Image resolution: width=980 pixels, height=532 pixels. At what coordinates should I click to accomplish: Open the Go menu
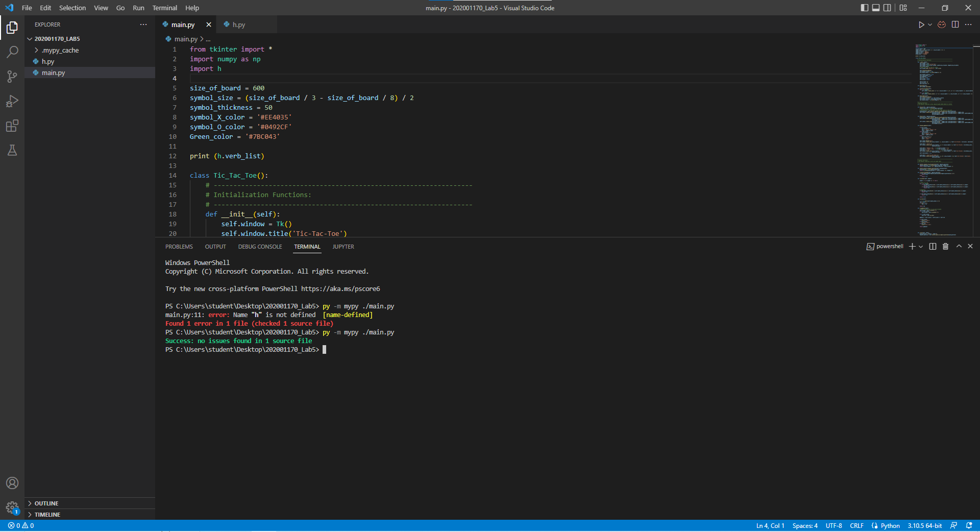(x=120, y=8)
